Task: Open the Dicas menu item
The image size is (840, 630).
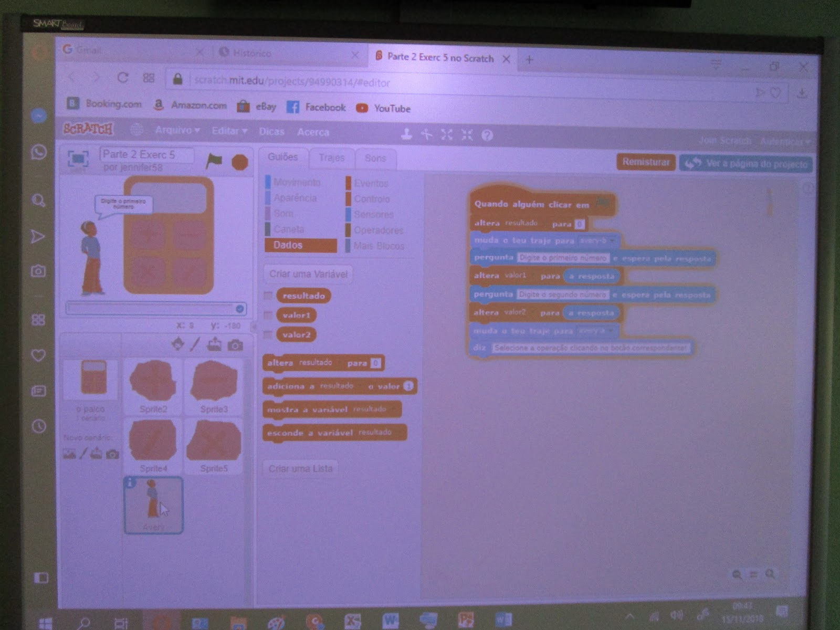Action: 271,131
